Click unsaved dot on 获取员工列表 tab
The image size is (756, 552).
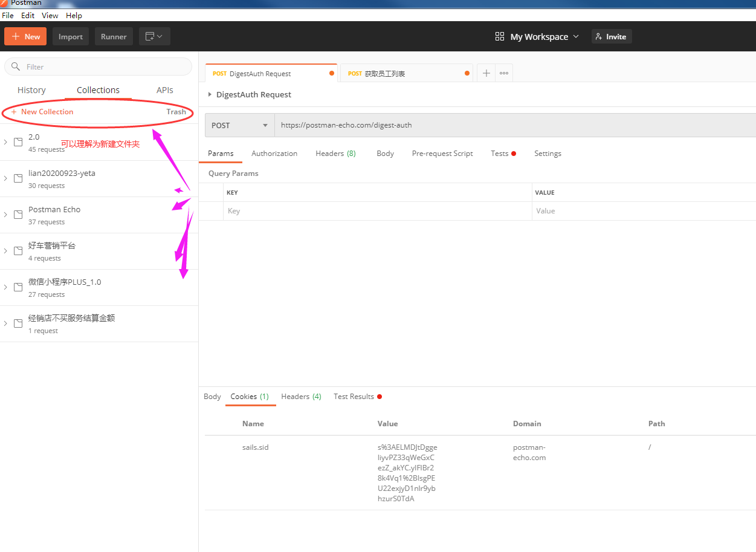click(x=467, y=74)
